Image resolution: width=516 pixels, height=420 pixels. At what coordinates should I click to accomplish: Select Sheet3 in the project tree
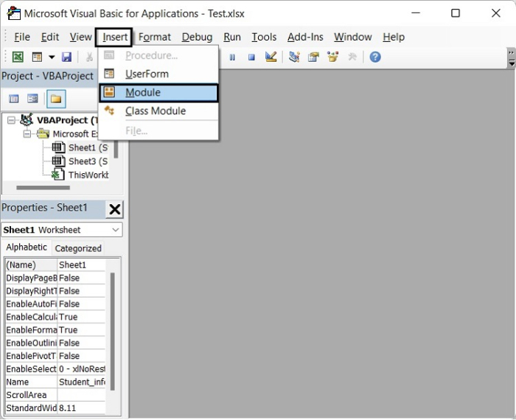tap(88, 161)
